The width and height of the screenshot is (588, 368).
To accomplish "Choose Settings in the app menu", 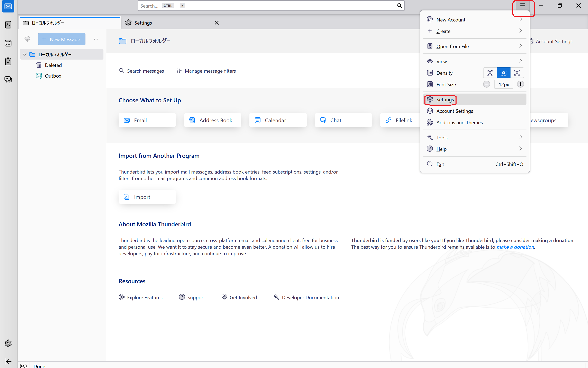I will pos(475,99).
